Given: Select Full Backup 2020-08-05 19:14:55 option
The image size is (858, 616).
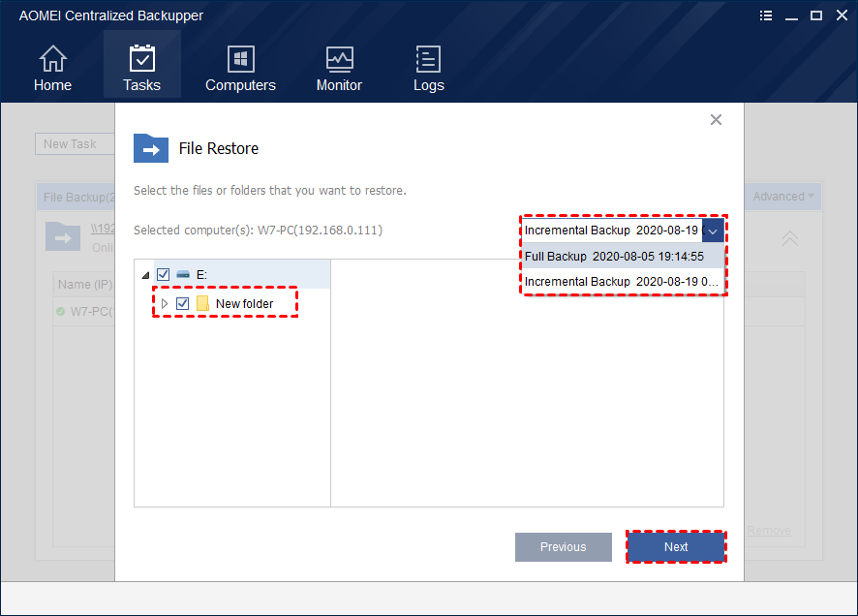Looking at the screenshot, I should tap(623, 256).
